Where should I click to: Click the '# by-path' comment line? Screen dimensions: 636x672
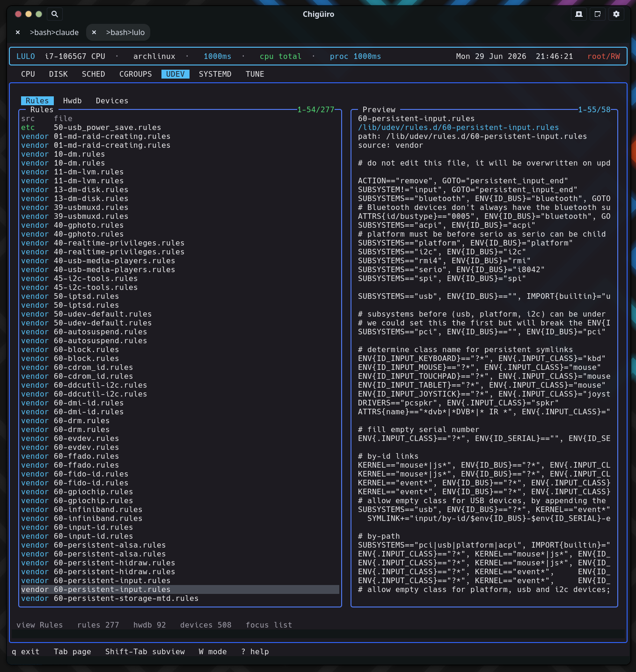(x=379, y=536)
